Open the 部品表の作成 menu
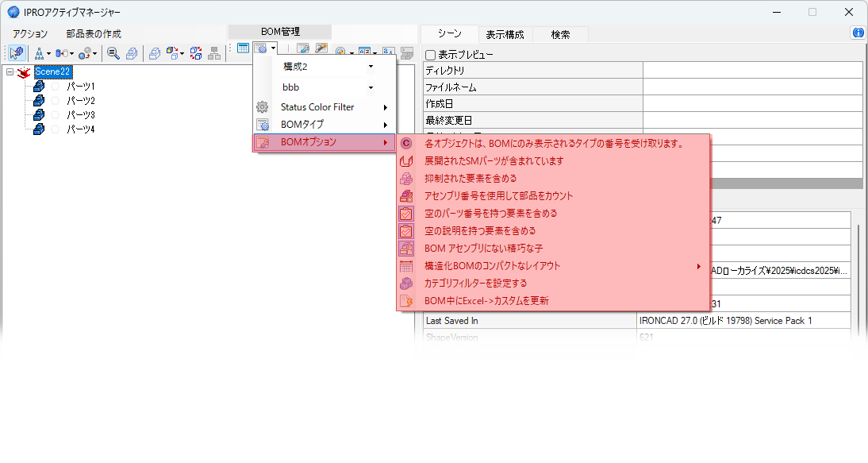Image resolution: width=868 pixels, height=463 pixels. (x=94, y=34)
